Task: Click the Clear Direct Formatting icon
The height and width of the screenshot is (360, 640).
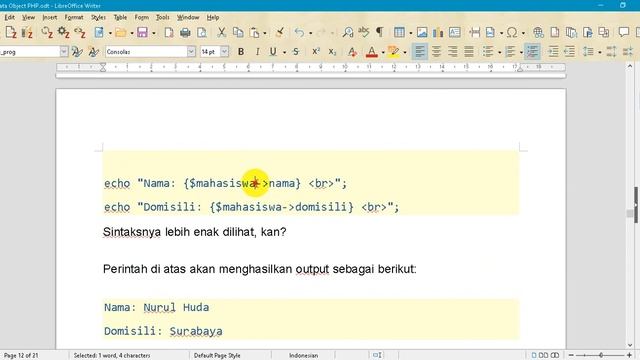Action: [352, 52]
